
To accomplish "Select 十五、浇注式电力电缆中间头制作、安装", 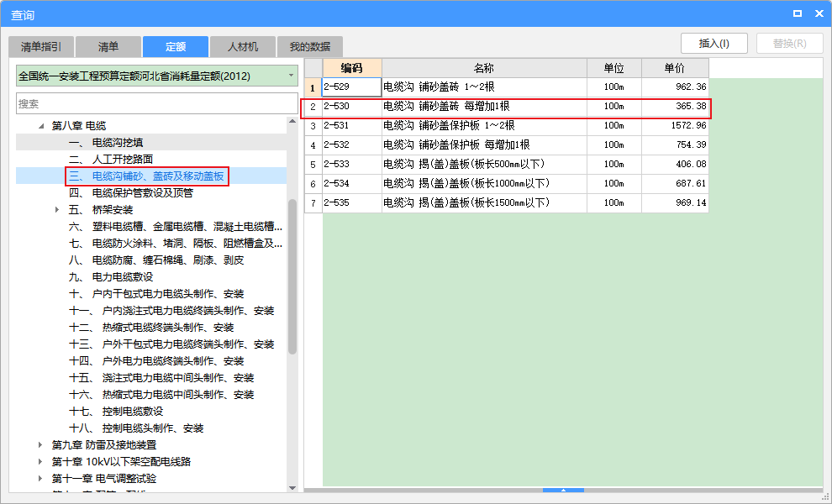I will pos(162,378).
